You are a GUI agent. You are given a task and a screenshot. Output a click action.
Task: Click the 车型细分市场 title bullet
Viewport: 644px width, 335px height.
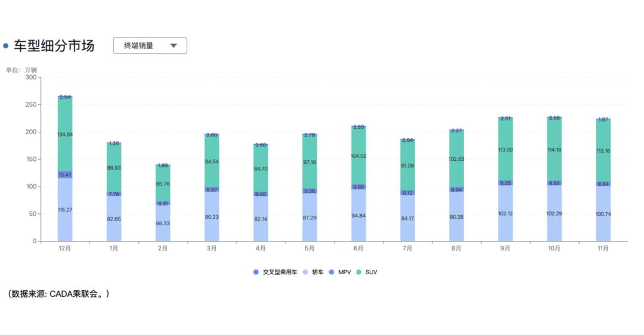tap(6, 46)
